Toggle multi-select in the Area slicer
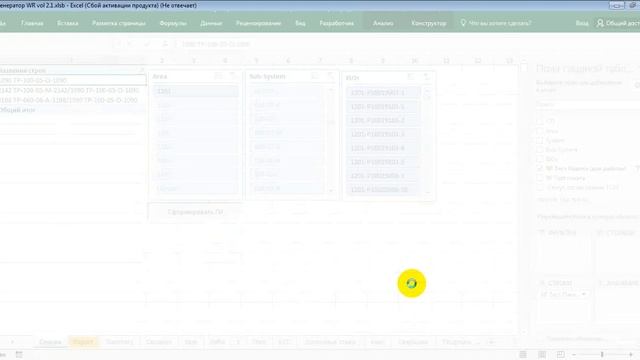 click(x=219, y=76)
